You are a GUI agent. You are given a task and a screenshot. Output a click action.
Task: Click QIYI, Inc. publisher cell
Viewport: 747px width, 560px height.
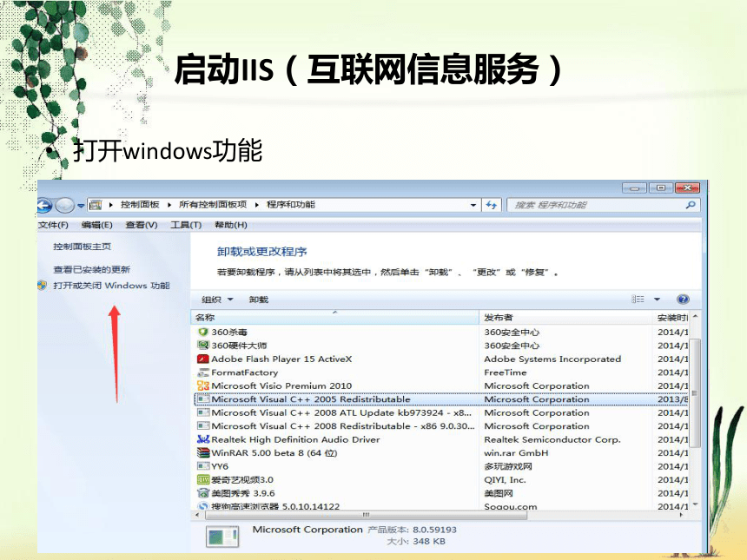point(505,479)
